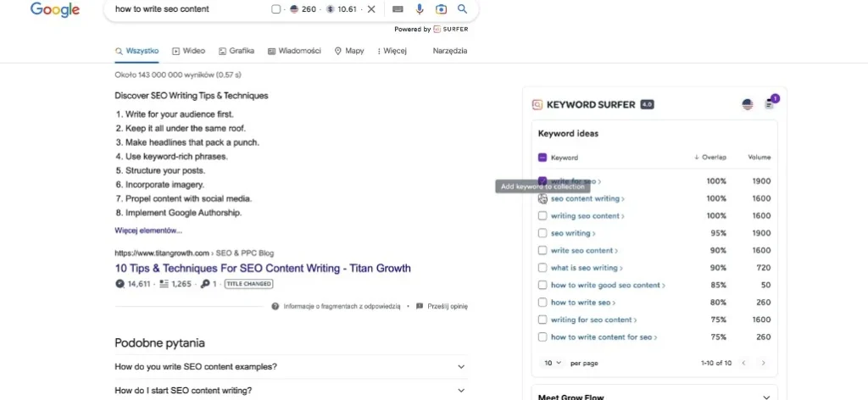Change country via Keyword Surfer flag icon

click(748, 104)
